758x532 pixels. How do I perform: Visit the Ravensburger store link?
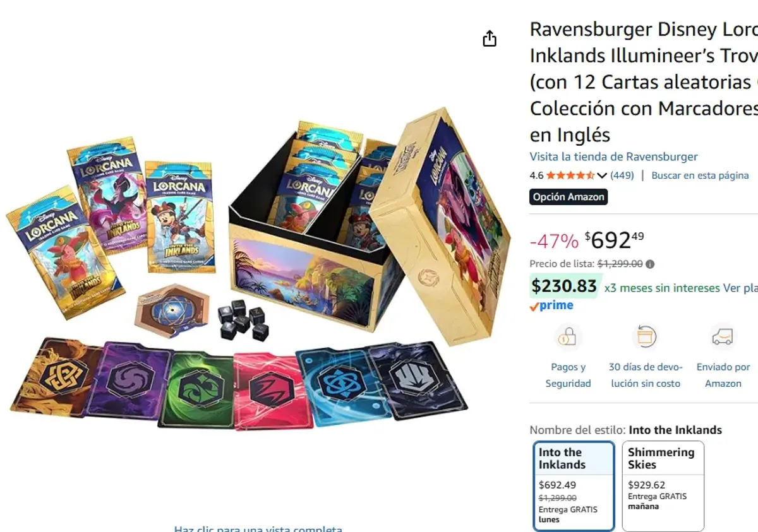(x=613, y=157)
